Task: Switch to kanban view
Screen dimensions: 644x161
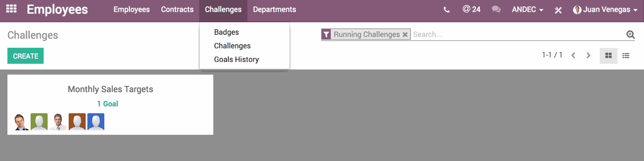Action: [609, 56]
